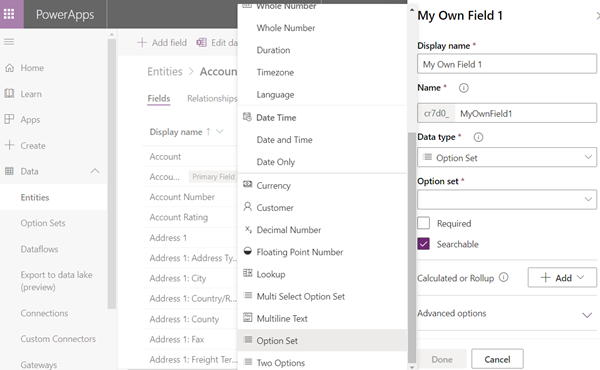The height and width of the screenshot is (370, 600).
Task: Click the sort arrow beside Display name
Action: click(x=208, y=132)
